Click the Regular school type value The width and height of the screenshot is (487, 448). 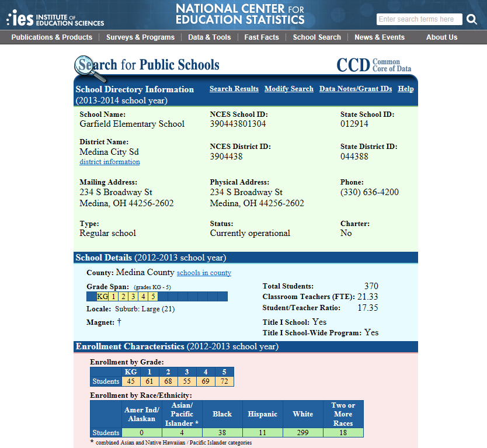[108, 233]
